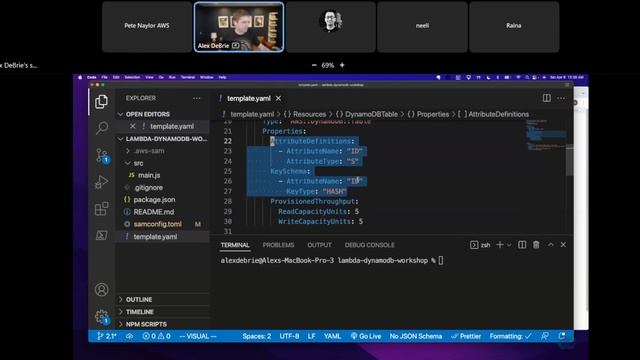Click No JSON Schema status item
640x360 pixels.
click(416, 336)
